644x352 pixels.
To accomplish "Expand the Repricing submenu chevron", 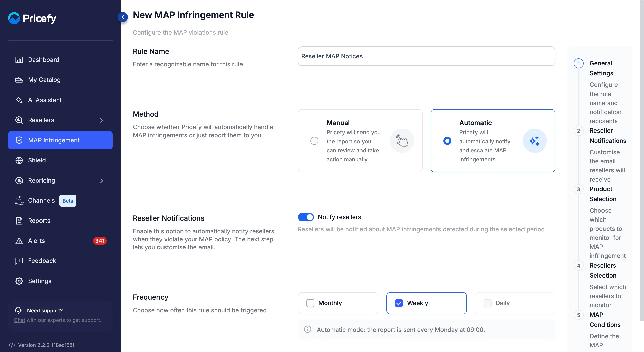I will 102,181.
